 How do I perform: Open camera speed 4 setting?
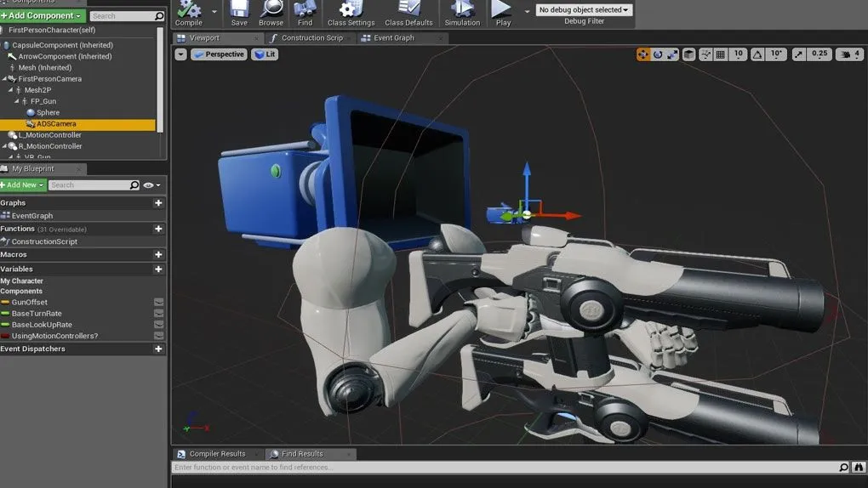(850, 54)
